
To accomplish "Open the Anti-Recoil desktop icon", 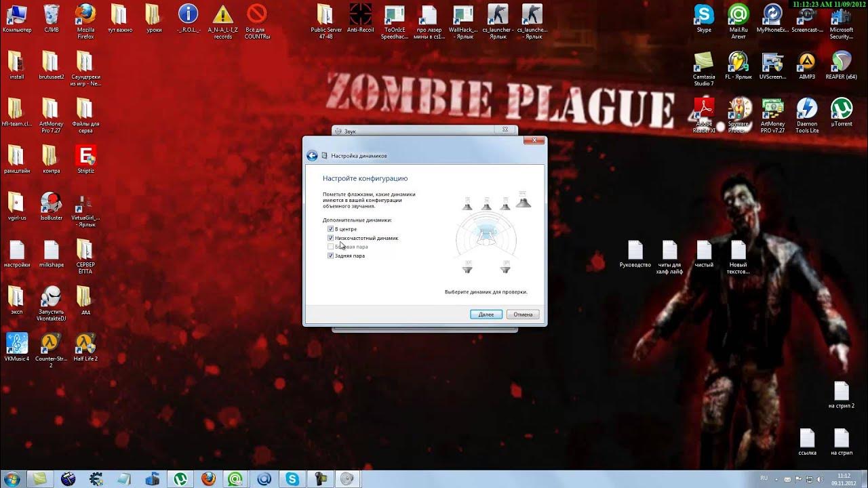I will [361, 18].
